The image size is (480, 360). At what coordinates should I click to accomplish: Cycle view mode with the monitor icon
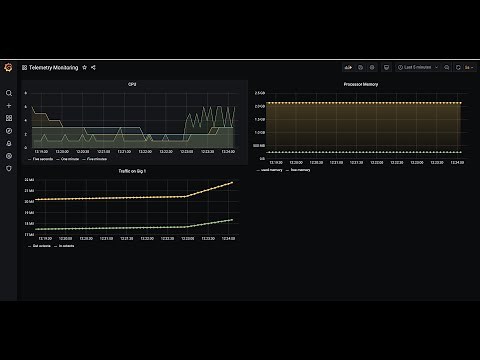coord(386,67)
